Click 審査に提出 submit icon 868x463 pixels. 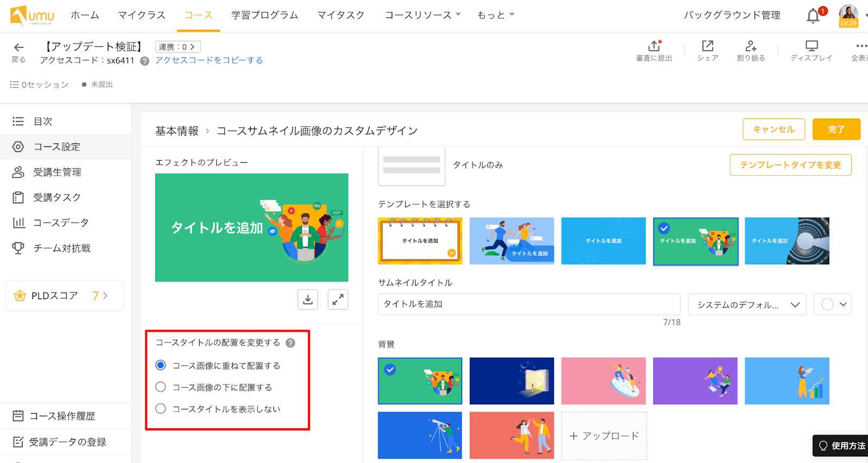[654, 51]
